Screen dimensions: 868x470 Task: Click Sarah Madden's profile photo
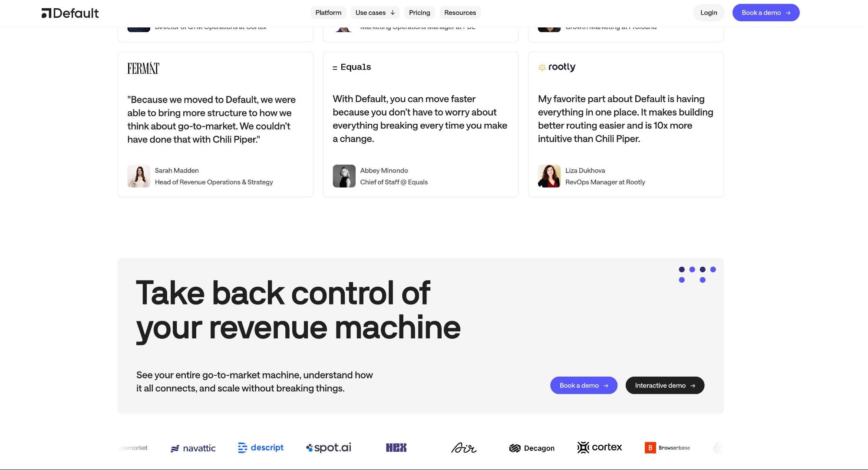139,176
